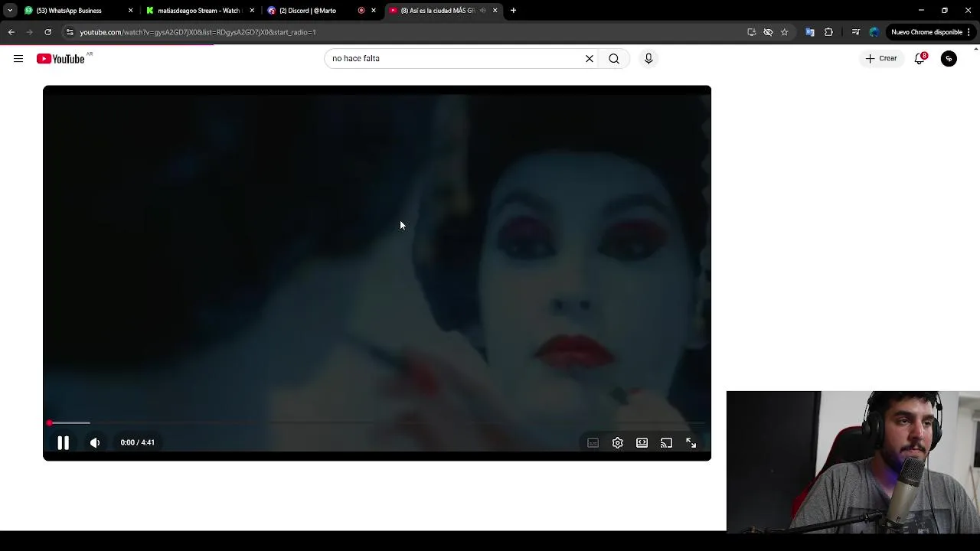980x551 pixels.
Task: Switch to matiasdeagoo Stream tab
Action: 199,11
